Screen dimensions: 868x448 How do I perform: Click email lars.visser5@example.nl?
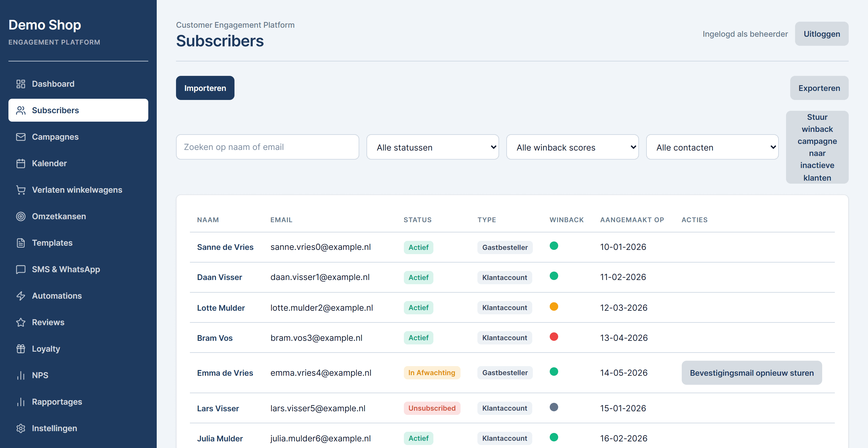tap(318, 408)
